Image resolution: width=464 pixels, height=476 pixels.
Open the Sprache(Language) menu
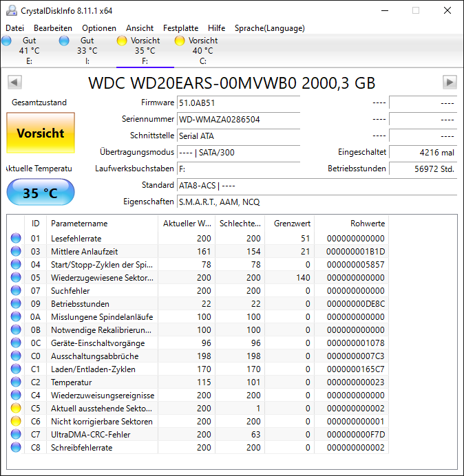coord(270,28)
